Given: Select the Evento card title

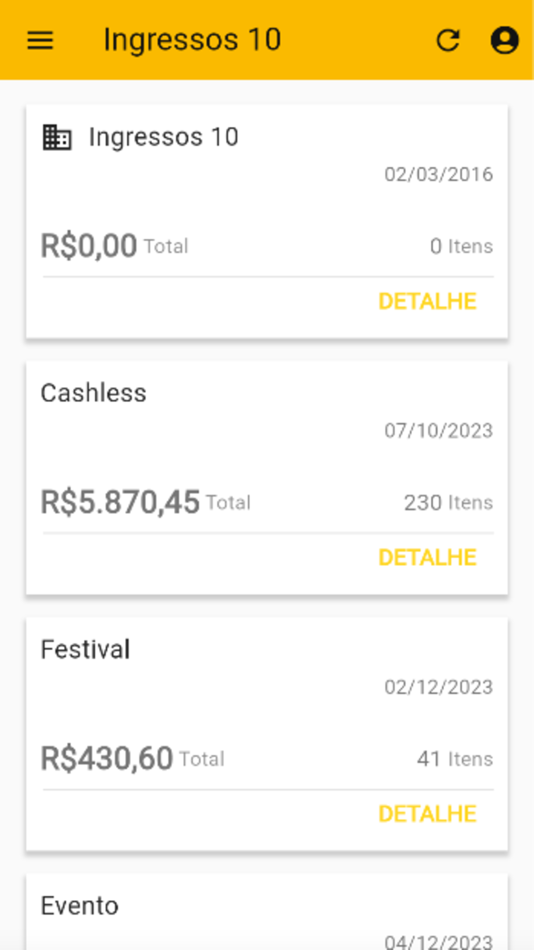Looking at the screenshot, I should click(x=79, y=906).
